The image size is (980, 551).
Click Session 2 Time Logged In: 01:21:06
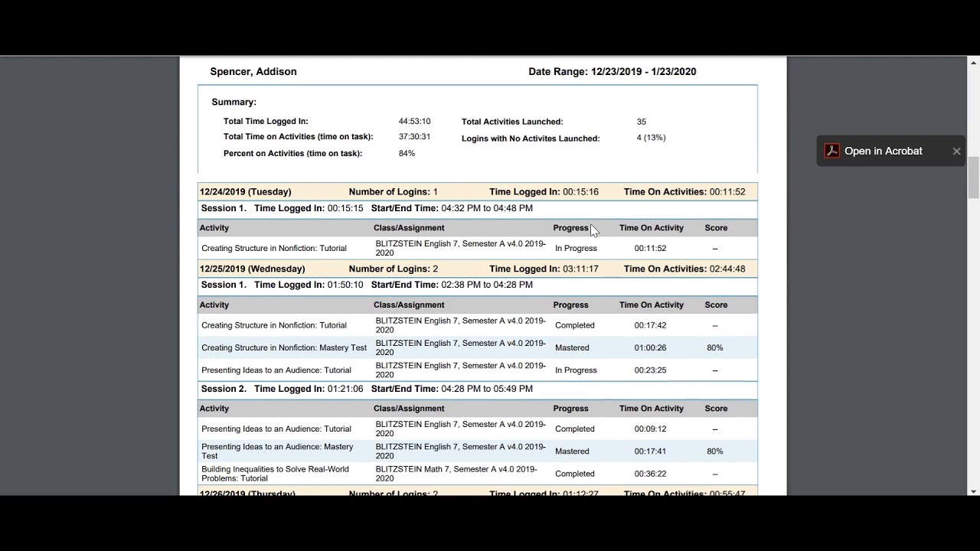click(309, 389)
